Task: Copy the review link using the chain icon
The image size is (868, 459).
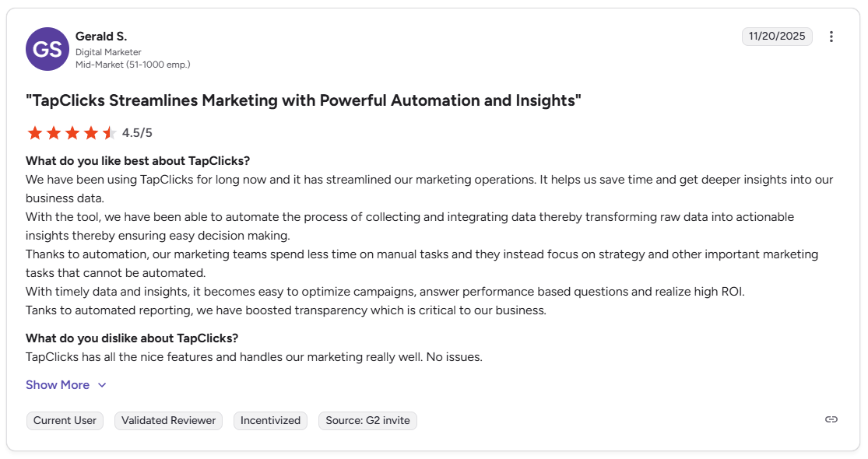Action: pyautogui.click(x=831, y=420)
